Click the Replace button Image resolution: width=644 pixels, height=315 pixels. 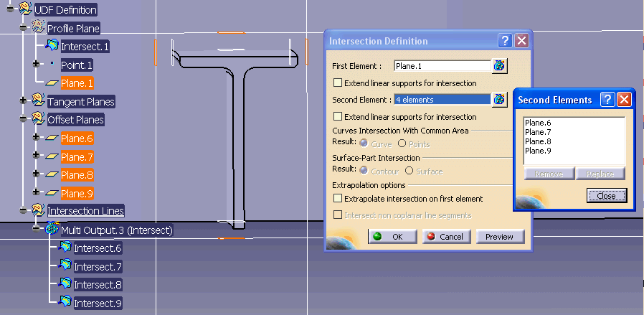click(x=600, y=174)
